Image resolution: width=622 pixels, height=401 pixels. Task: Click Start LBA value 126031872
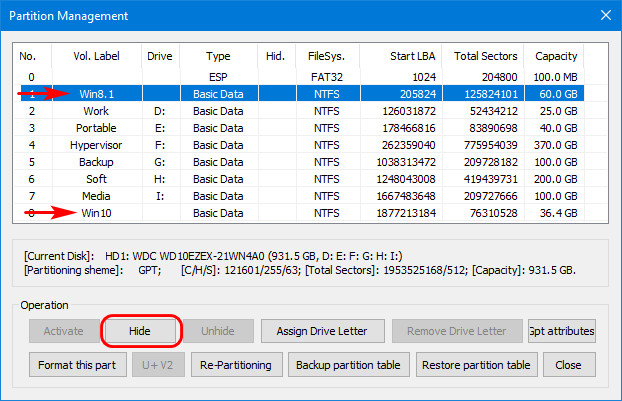pyautogui.click(x=409, y=111)
